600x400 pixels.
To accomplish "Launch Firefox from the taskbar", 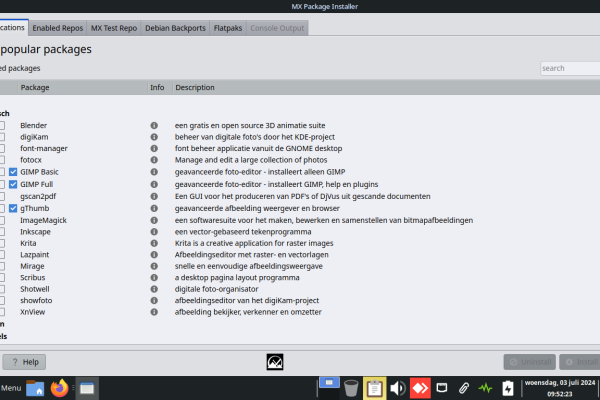I will (61, 387).
